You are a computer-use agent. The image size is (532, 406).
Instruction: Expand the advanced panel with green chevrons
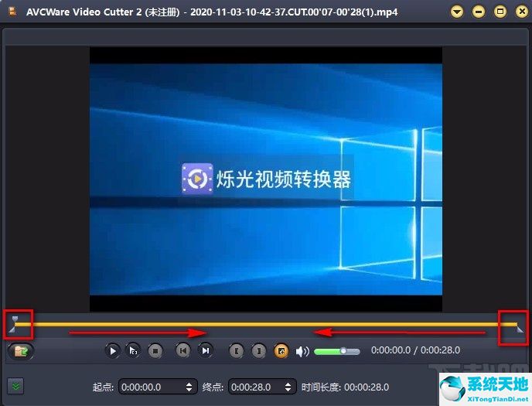[x=15, y=386]
